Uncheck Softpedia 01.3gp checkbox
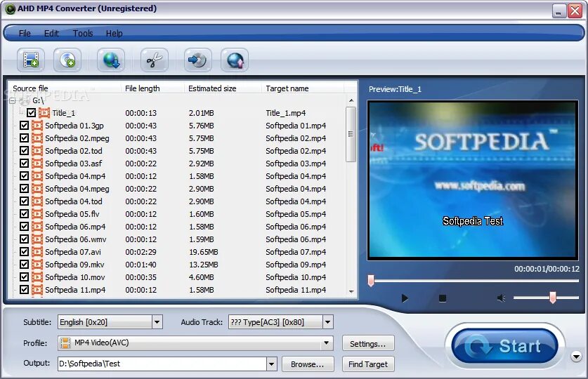The height and width of the screenshot is (379, 588). click(x=24, y=126)
